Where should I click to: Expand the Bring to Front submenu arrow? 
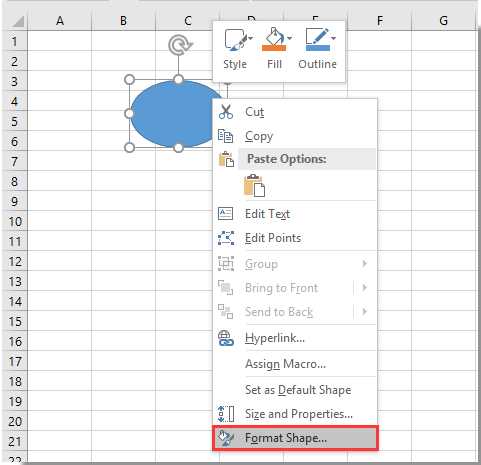pyautogui.click(x=364, y=287)
